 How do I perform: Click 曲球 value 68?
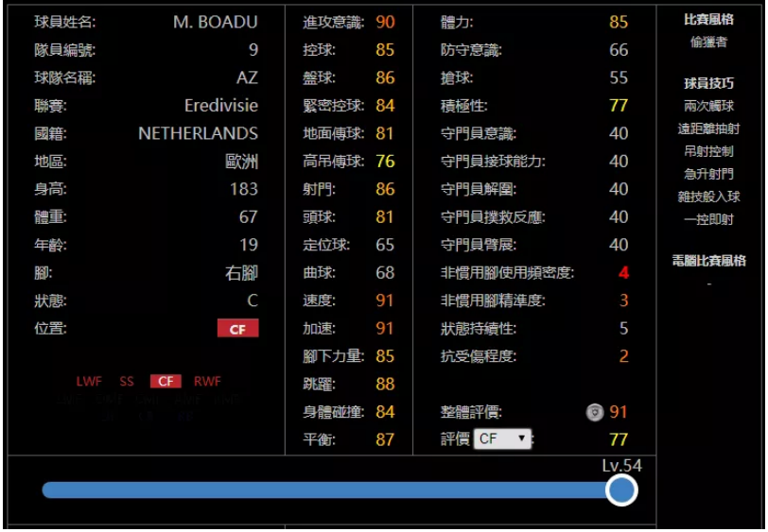[x=385, y=272]
